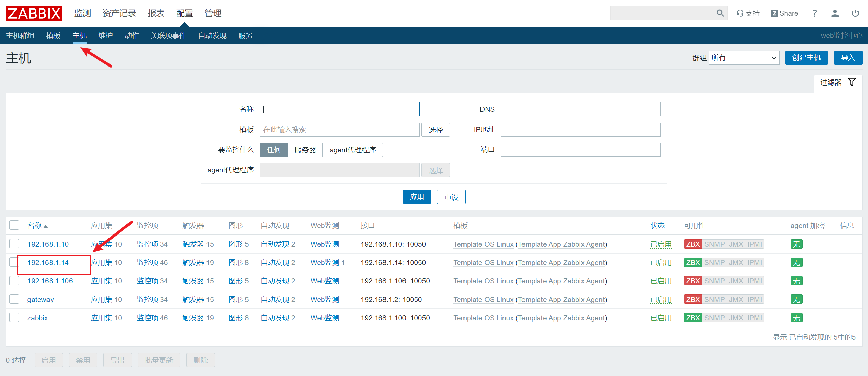Open the 监测 top menu
868x376 pixels.
[x=83, y=13]
